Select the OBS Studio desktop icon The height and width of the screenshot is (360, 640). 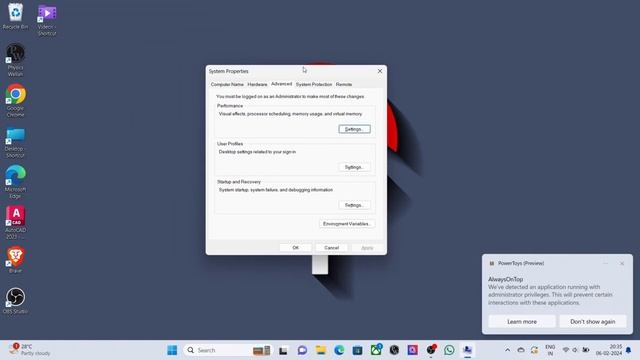15,300
